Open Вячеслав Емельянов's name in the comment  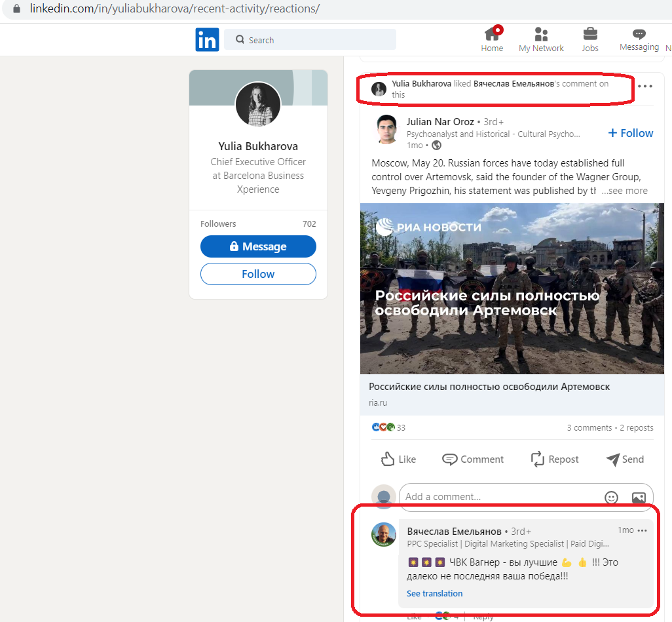coord(454,532)
